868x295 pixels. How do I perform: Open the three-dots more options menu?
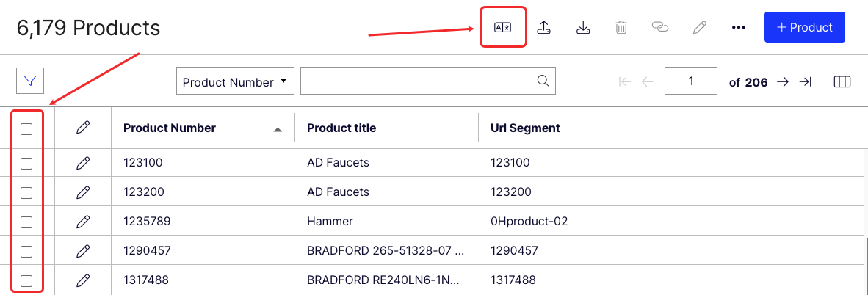tap(739, 27)
